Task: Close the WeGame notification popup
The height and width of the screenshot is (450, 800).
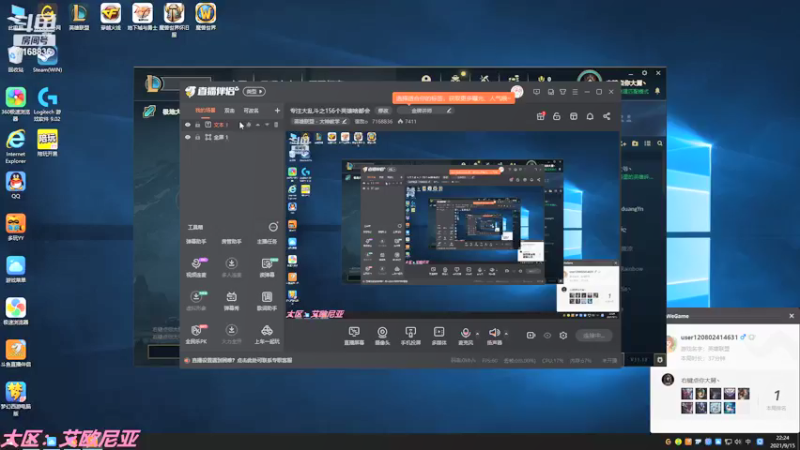Action: (x=791, y=316)
